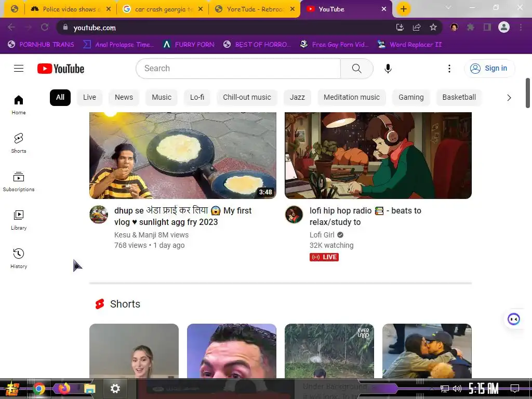This screenshot has width=532, height=399.
Task: Open the kissing couple Short thumbnail
Action: click(x=427, y=351)
